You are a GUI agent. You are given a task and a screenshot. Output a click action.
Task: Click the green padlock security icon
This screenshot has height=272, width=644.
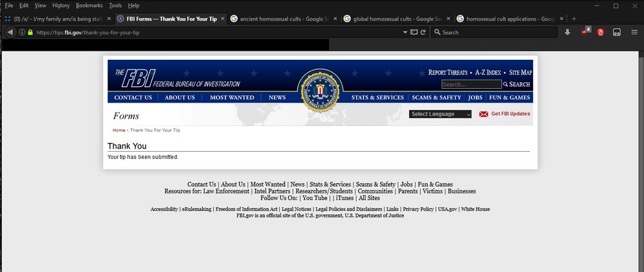tap(30, 32)
